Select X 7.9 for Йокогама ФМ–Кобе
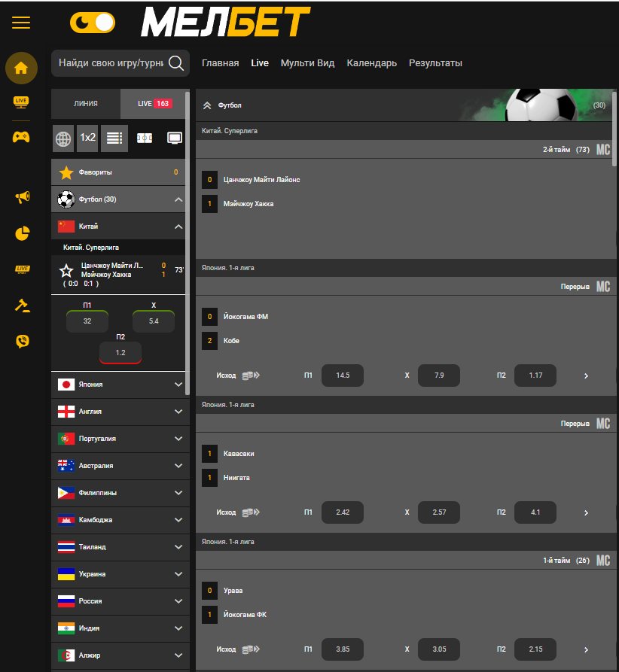This screenshot has height=672, width=619. 439,376
